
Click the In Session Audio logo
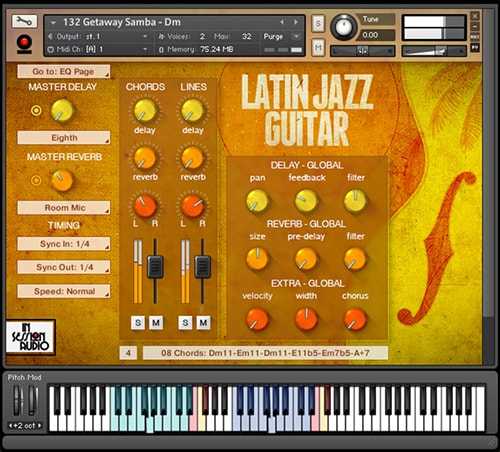click(30, 337)
